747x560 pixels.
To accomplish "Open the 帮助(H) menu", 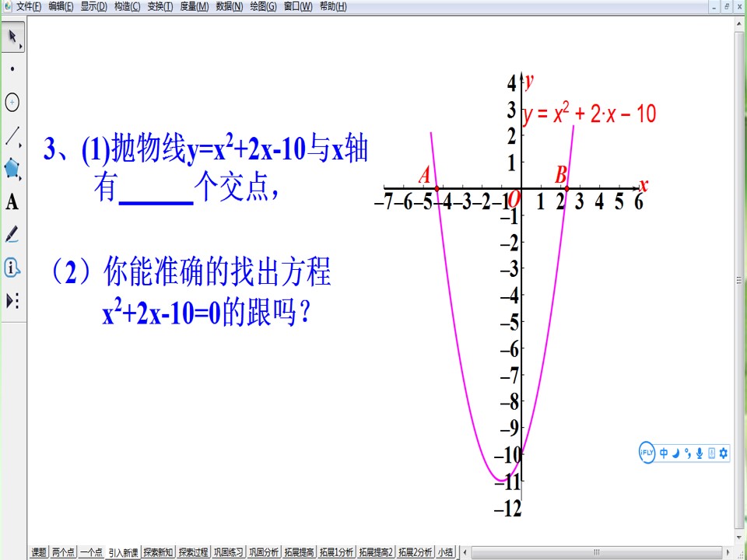I will [333, 7].
